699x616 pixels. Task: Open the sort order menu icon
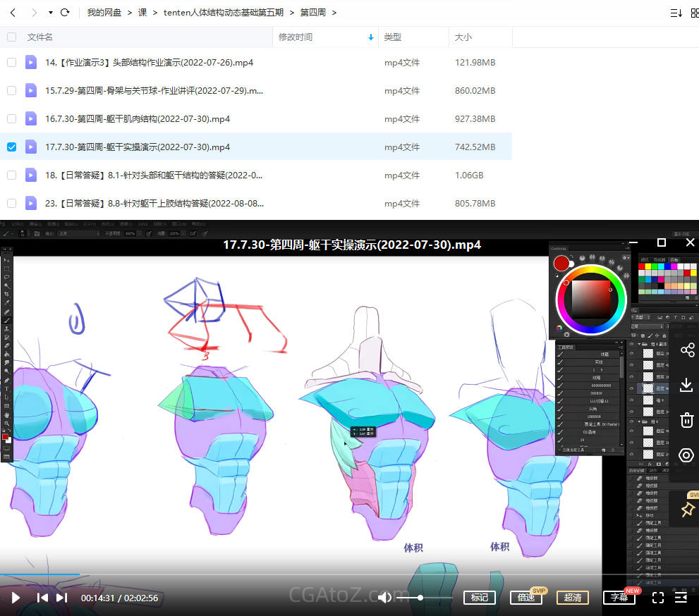coord(675,13)
